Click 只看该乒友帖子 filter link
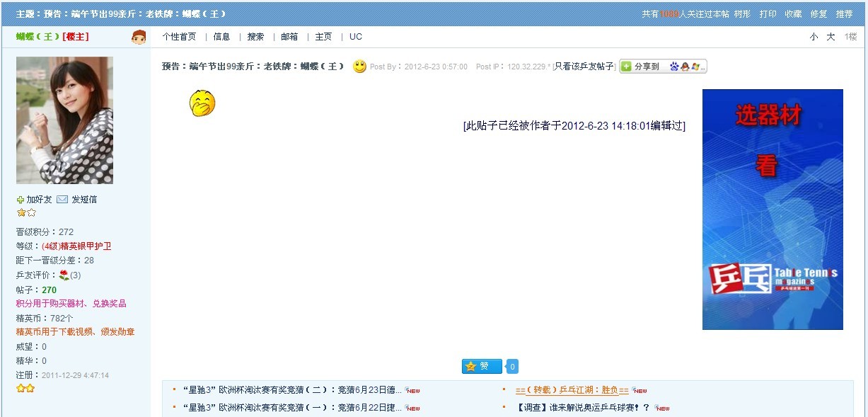This screenshot has width=868, height=417. [x=584, y=67]
